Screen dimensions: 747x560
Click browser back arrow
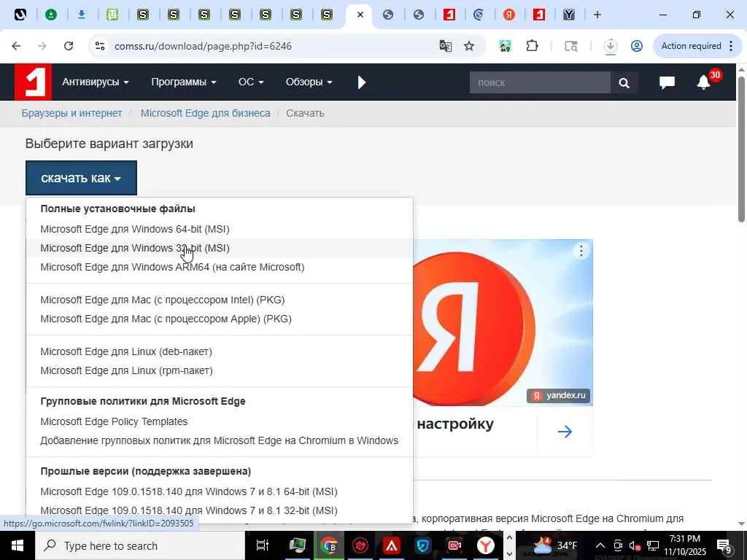pos(16,46)
